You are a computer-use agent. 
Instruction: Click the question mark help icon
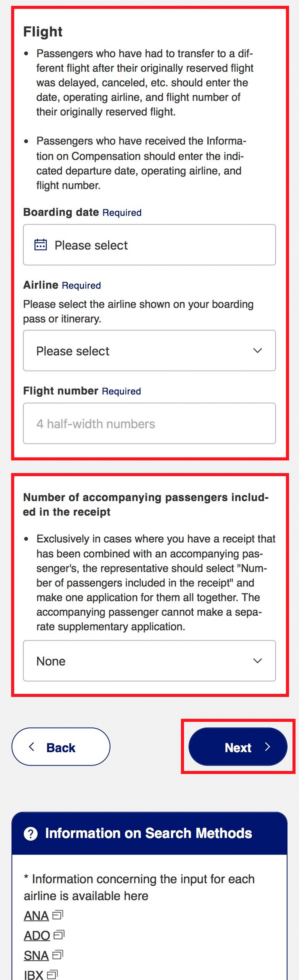click(30, 834)
